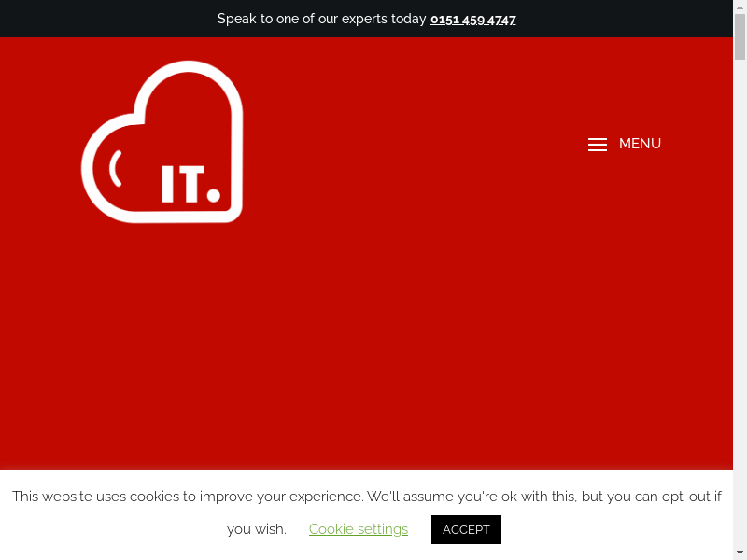The width and height of the screenshot is (747, 560).
Task: Call the 0151 459 4747 phone link
Action: [x=472, y=19]
